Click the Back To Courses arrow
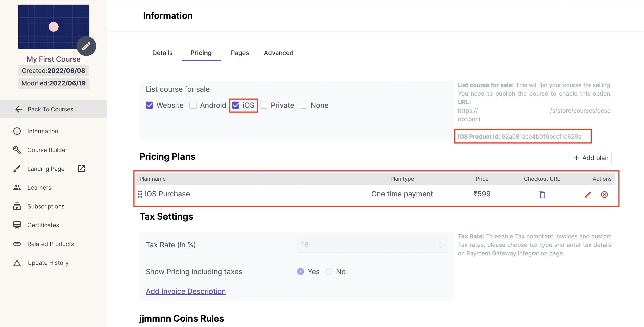644x327 pixels. point(19,109)
